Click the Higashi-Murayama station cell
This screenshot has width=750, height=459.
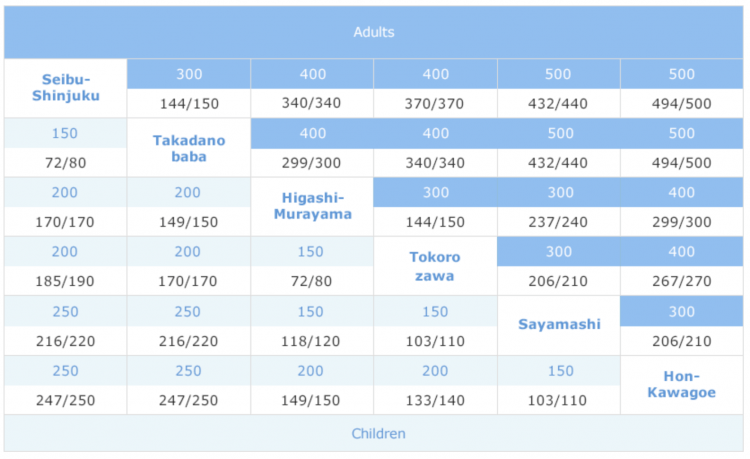312,206
